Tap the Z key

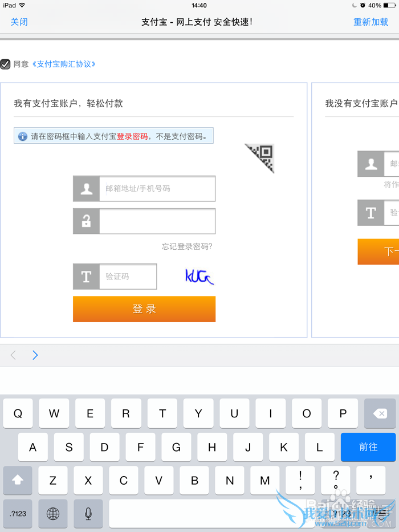(53, 480)
